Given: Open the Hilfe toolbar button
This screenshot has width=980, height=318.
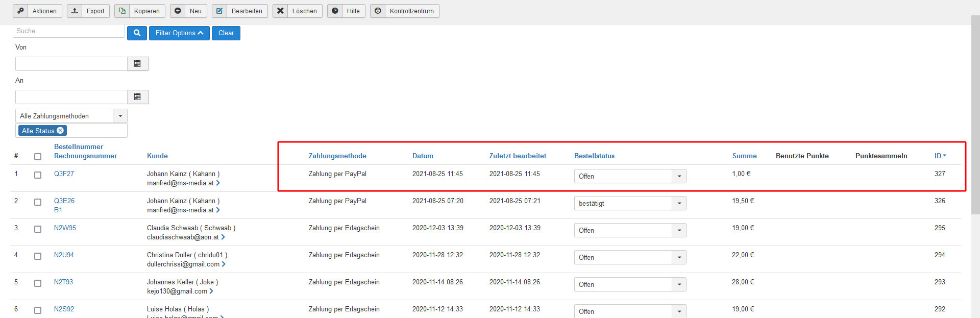Looking at the screenshot, I should click(x=346, y=11).
